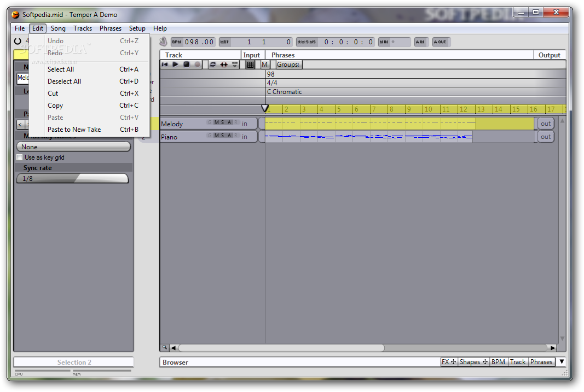
Task: Click the drop-down marker icon beside loop
Action: [x=235, y=65]
